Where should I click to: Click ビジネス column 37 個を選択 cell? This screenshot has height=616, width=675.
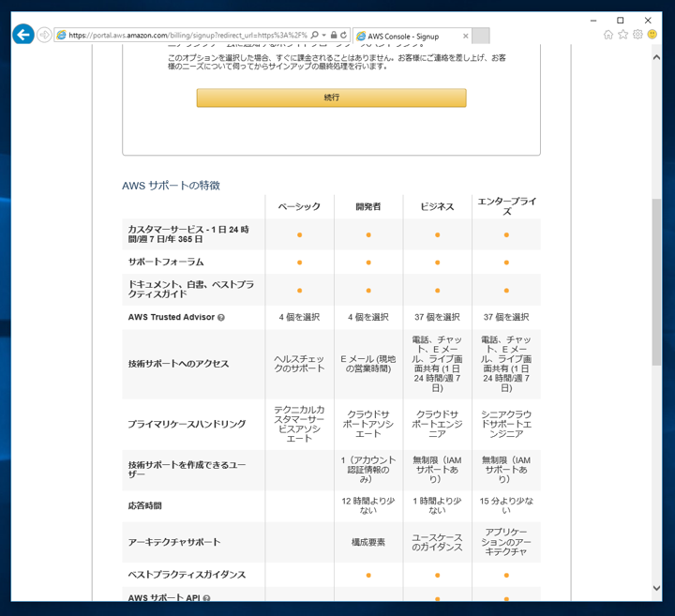tap(438, 317)
